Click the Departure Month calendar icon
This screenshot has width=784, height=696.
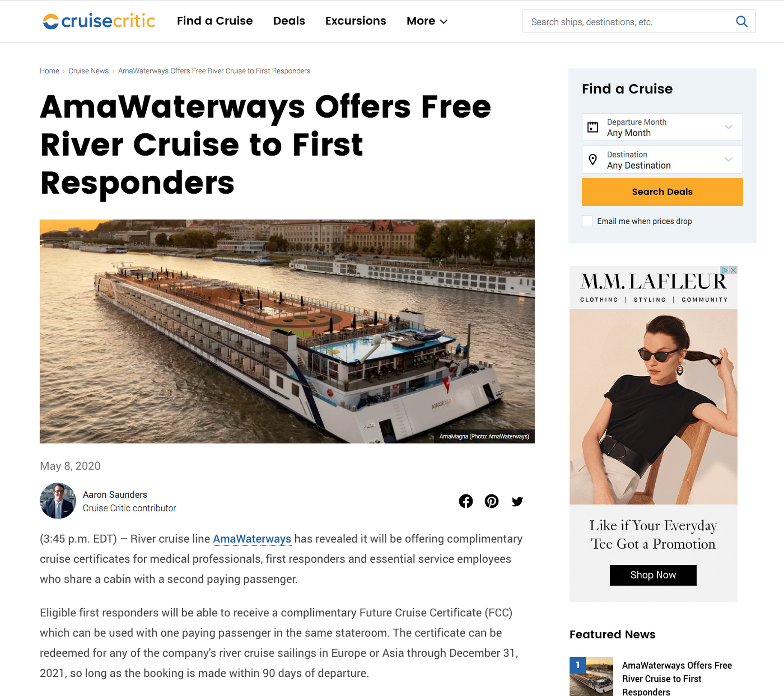click(x=592, y=127)
